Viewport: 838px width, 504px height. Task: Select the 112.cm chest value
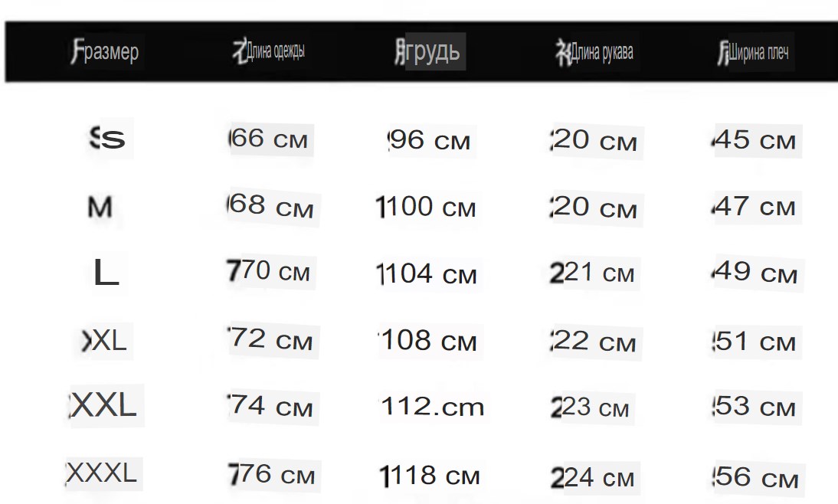tap(432, 407)
